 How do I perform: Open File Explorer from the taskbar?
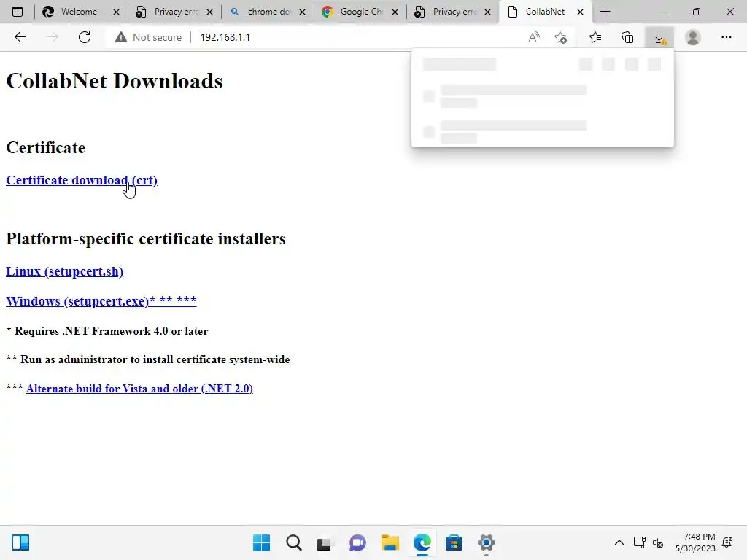(390, 542)
